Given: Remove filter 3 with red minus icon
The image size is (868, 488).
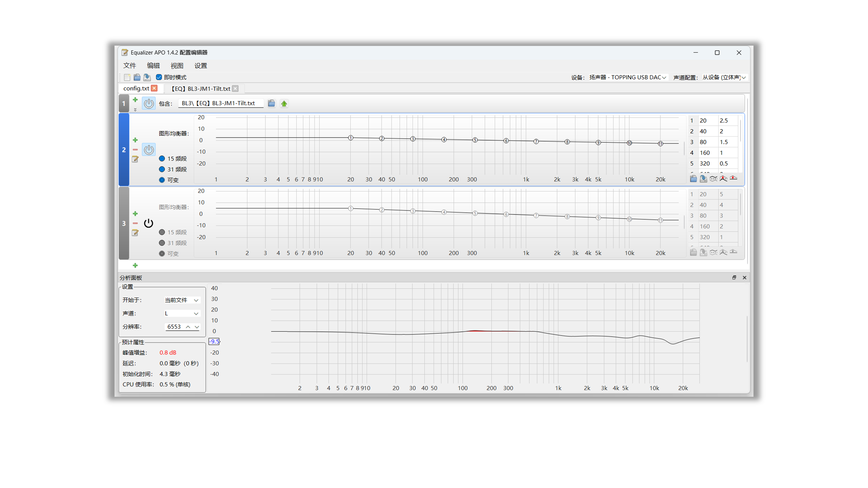Looking at the screenshot, I should coord(135,223).
